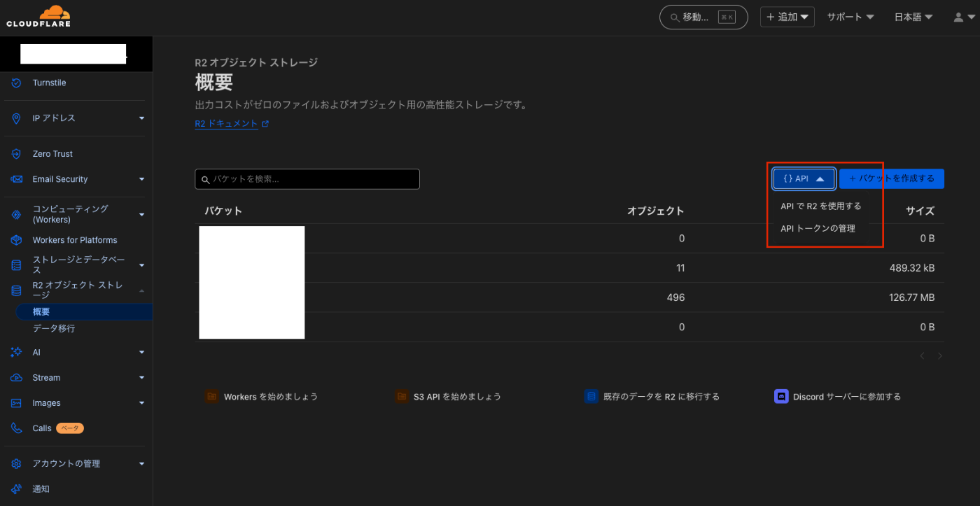Collapse the {} API dropdown
The image size is (980, 506).
(x=803, y=178)
